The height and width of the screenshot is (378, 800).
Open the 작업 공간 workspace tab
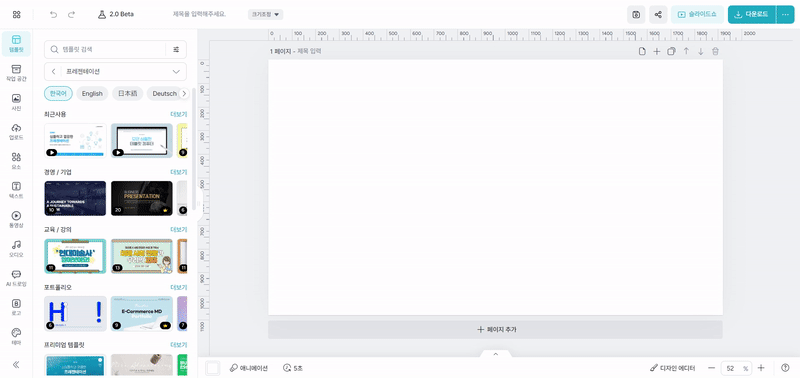click(x=16, y=73)
